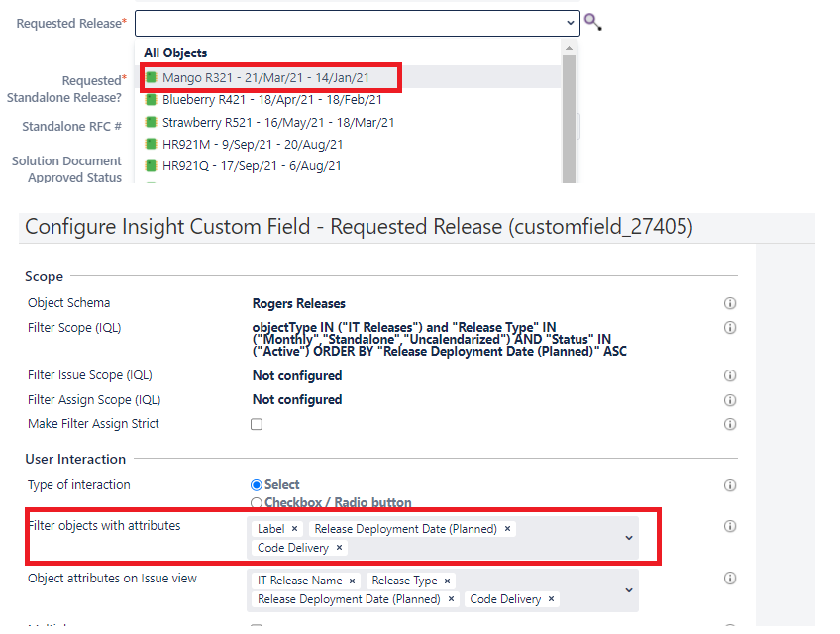Click the green object icon beside HR921Q
The image size is (840, 634).
[151, 166]
